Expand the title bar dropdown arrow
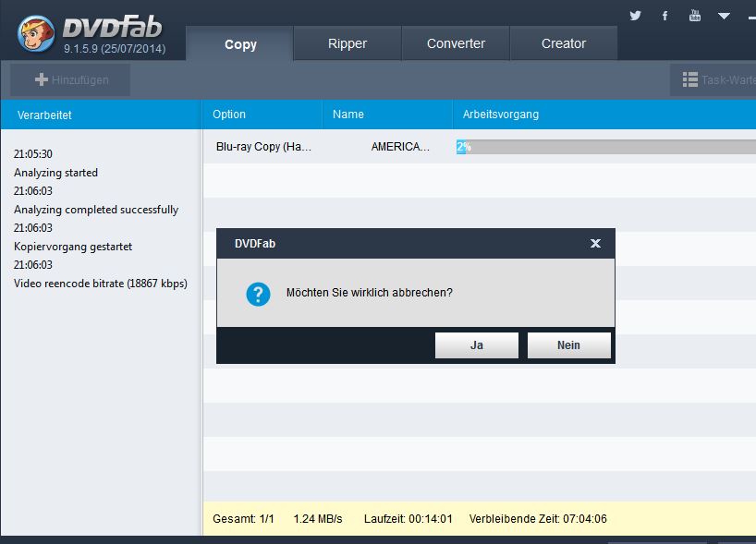The width and height of the screenshot is (756, 544). pyautogui.click(x=724, y=16)
